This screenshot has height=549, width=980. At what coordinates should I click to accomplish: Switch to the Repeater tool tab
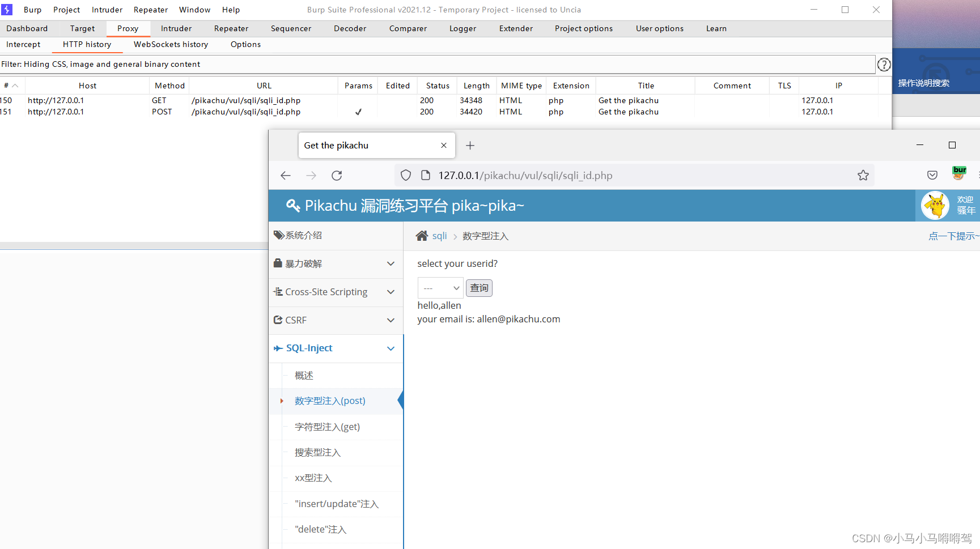point(231,28)
